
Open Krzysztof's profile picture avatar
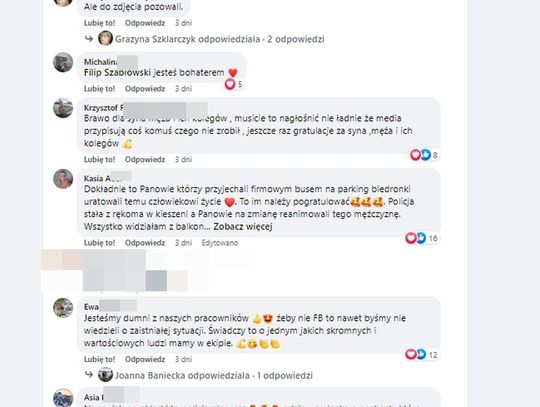click(63, 108)
